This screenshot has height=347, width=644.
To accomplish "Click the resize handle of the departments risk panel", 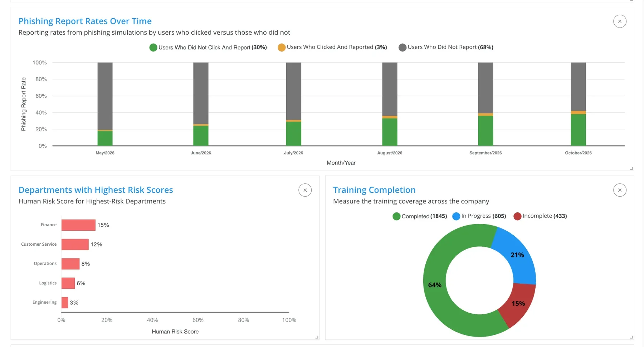I will 317,337.
